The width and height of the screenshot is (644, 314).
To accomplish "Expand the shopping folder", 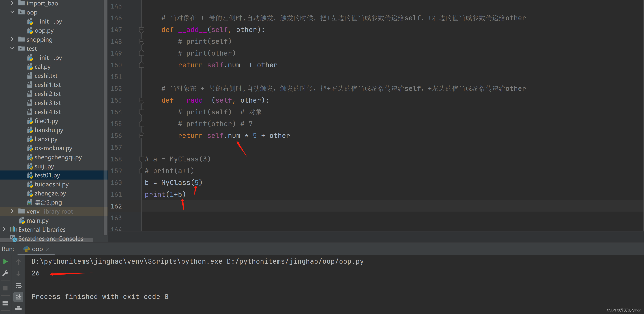I will (12, 39).
